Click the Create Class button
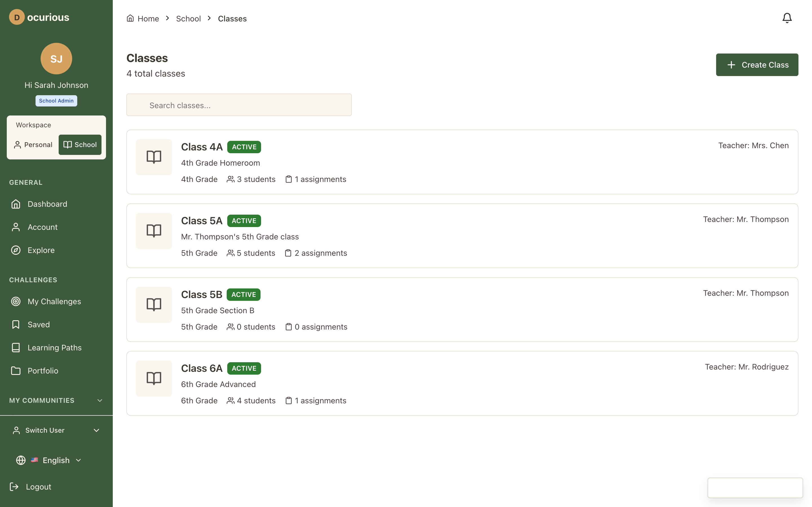812x507 pixels. tap(757, 65)
